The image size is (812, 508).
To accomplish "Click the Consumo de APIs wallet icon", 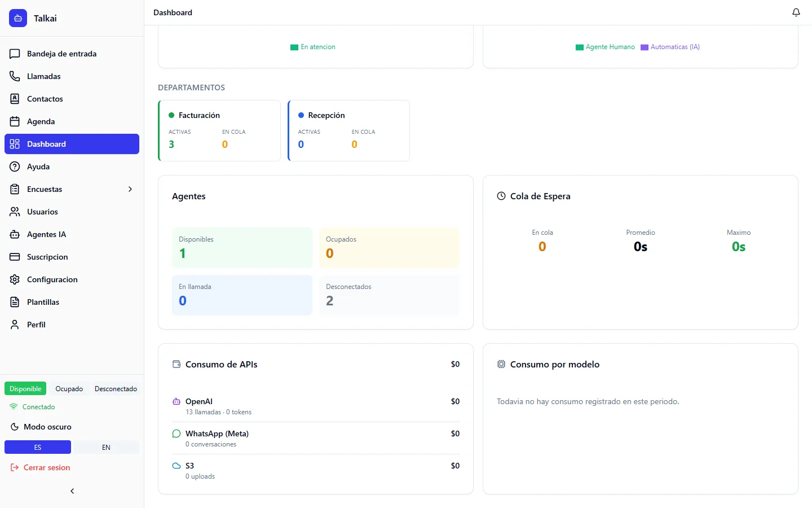I will (x=176, y=364).
